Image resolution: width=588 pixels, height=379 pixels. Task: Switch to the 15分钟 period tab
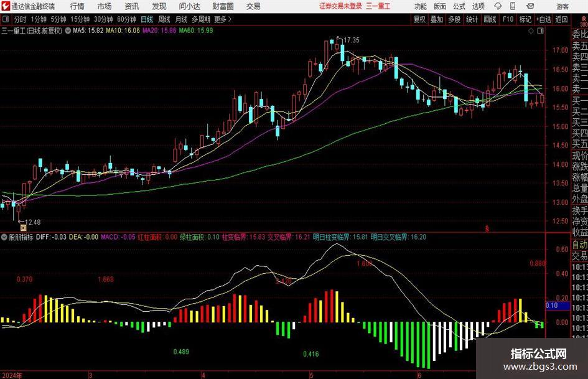click(x=80, y=19)
